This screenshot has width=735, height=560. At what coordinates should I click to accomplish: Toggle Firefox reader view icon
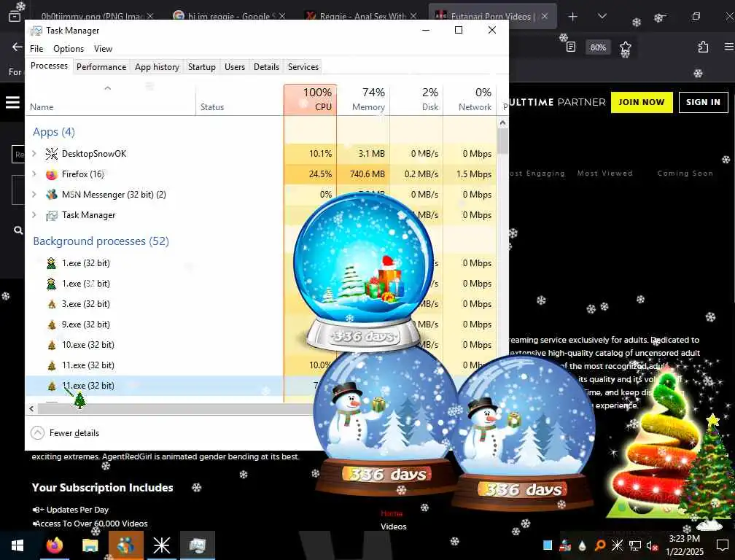(570, 47)
